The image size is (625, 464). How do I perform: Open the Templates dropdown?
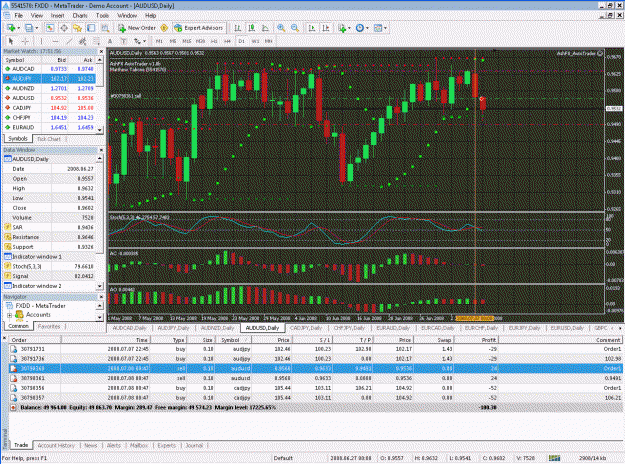[x=380, y=28]
